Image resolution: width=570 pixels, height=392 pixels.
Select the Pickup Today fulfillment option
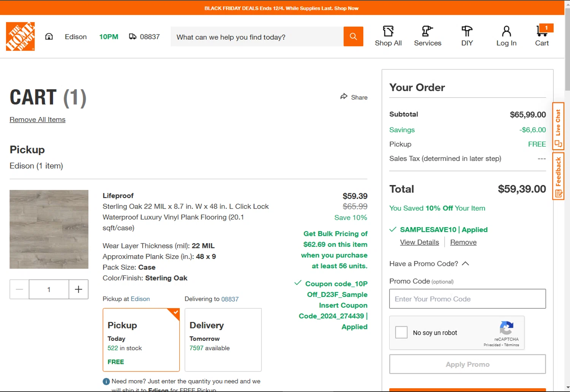(141, 340)
